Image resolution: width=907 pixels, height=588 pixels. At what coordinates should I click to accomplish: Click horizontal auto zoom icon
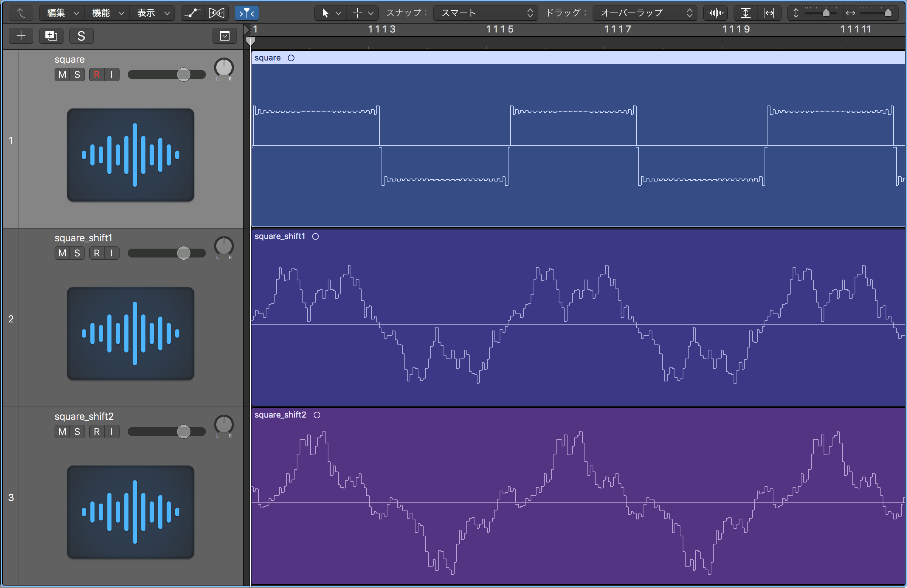pyautogui.click(x=769, y=13)
